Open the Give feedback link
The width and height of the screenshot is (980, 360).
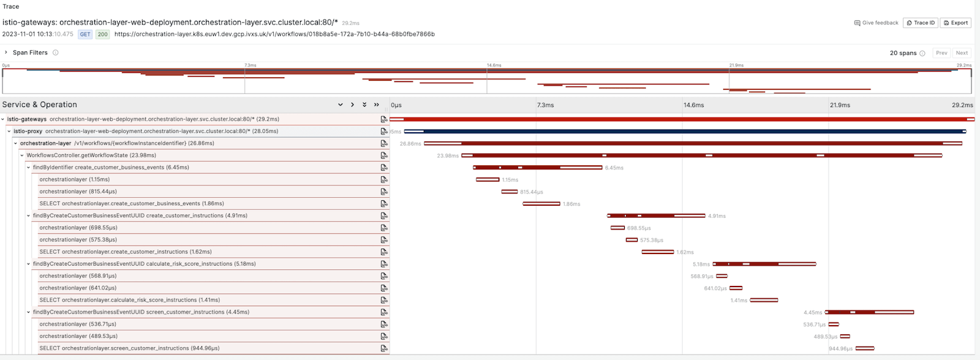point(876,23)
